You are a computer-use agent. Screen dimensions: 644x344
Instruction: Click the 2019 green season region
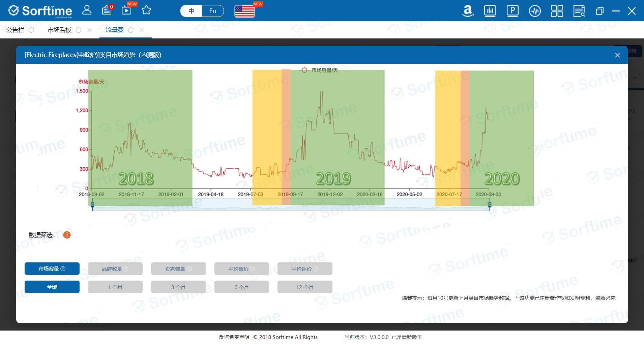(x=338, y=138)
